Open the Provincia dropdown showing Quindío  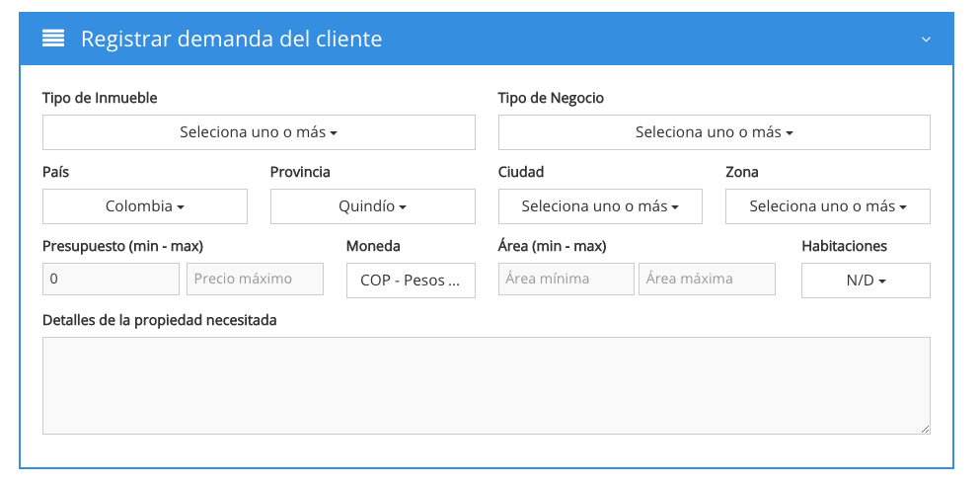pyautogui.click(x=372, y=206)
